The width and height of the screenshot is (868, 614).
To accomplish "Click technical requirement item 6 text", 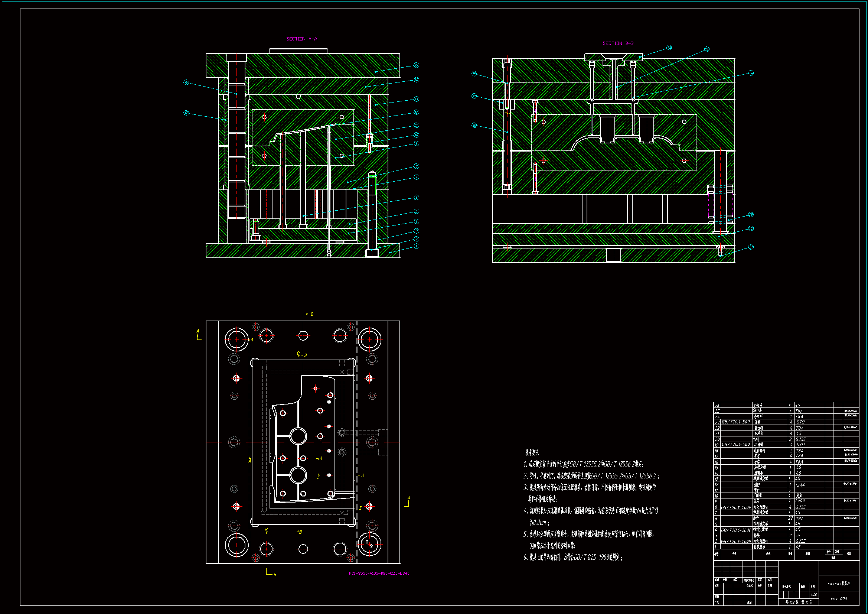I will (572, 557).
